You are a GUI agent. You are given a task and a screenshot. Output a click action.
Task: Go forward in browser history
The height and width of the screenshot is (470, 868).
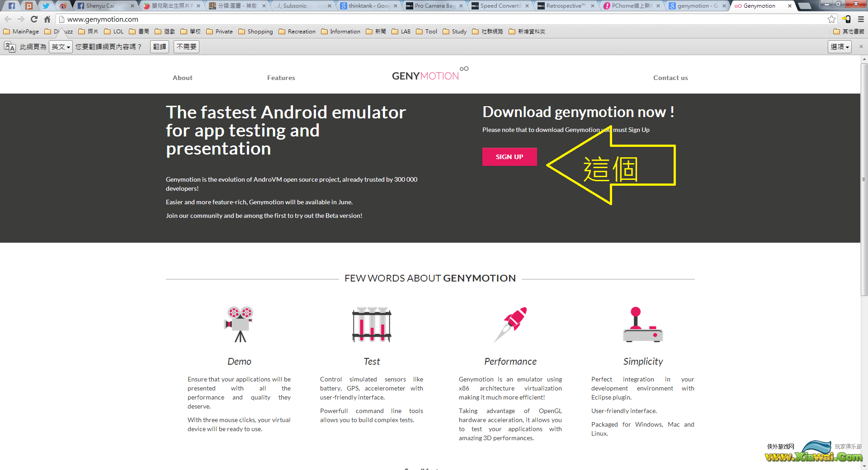(x=21, y=19)
